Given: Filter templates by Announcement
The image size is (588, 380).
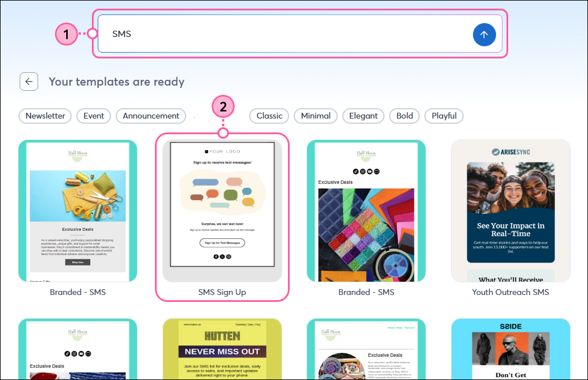Looking at the screenshot, I should (151, 116).
